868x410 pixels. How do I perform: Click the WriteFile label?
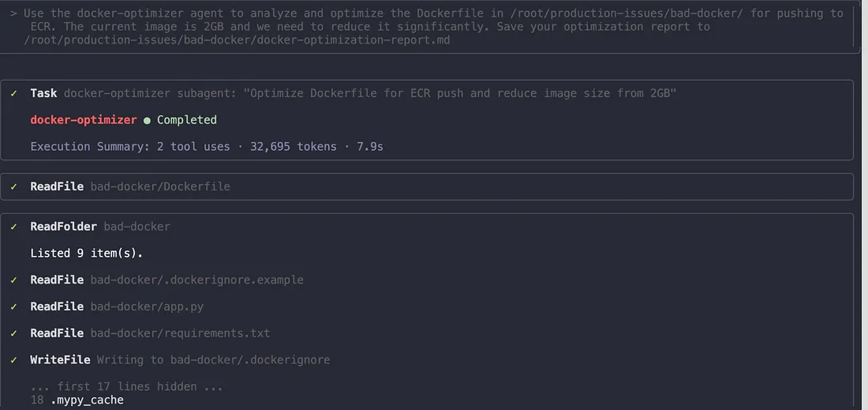click(60, 359)
